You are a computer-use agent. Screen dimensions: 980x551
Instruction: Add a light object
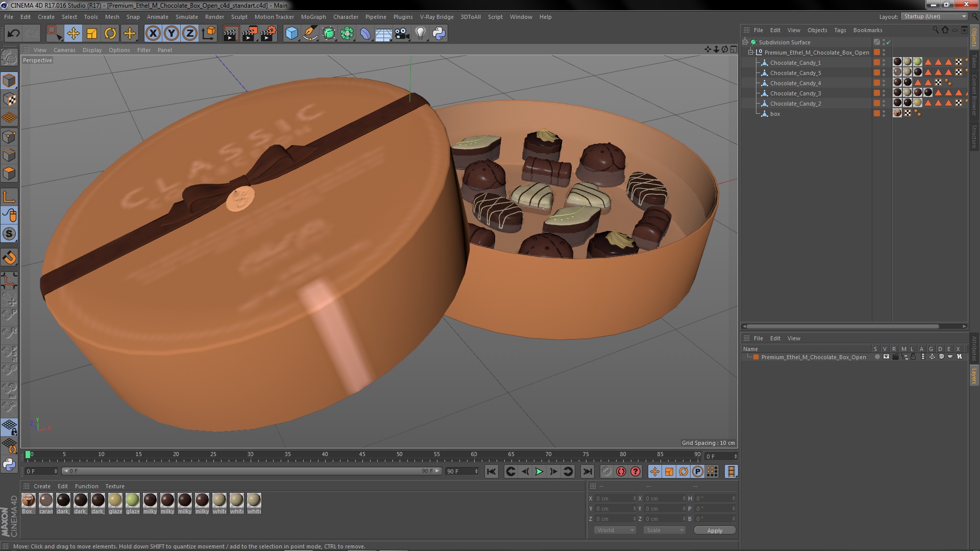click(421, 34)
